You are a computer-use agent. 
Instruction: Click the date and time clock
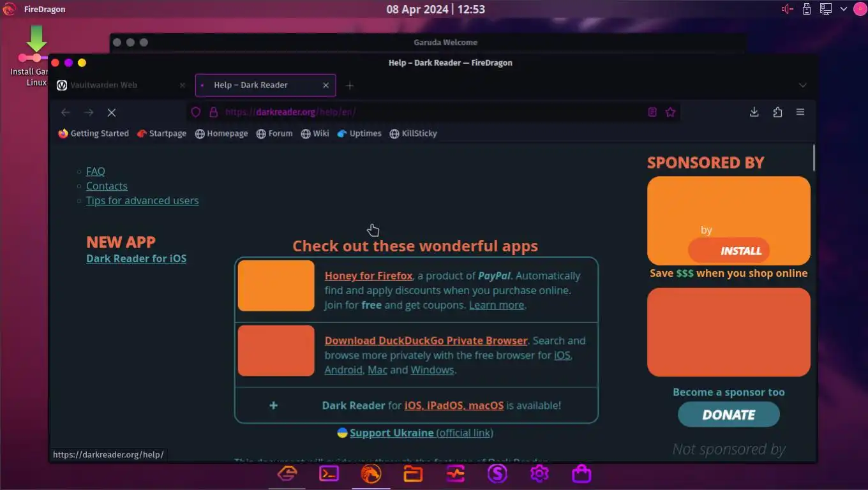point(435,9)
